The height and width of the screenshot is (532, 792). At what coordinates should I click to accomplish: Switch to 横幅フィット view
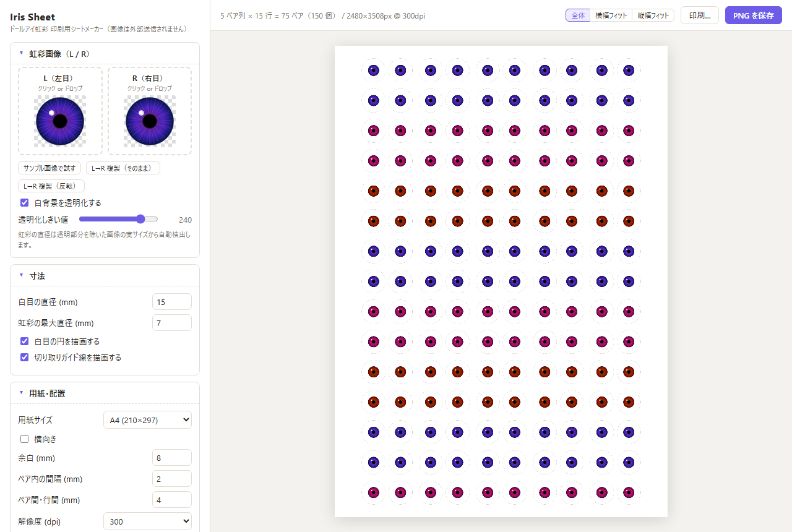[x=611, y=15]
